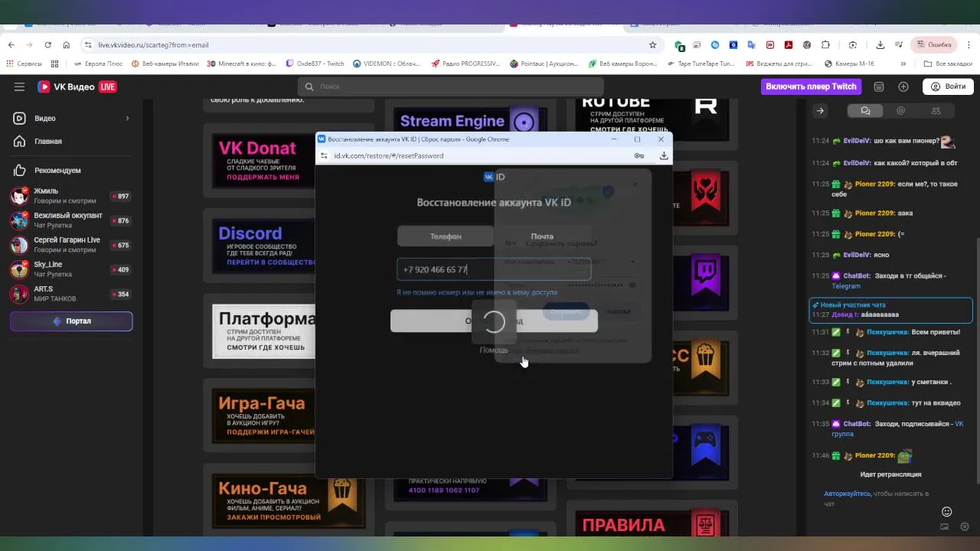980x551 pixels.
Task: Open the Chrome extensions puzzle icon
Action: (x=825, y=45)
